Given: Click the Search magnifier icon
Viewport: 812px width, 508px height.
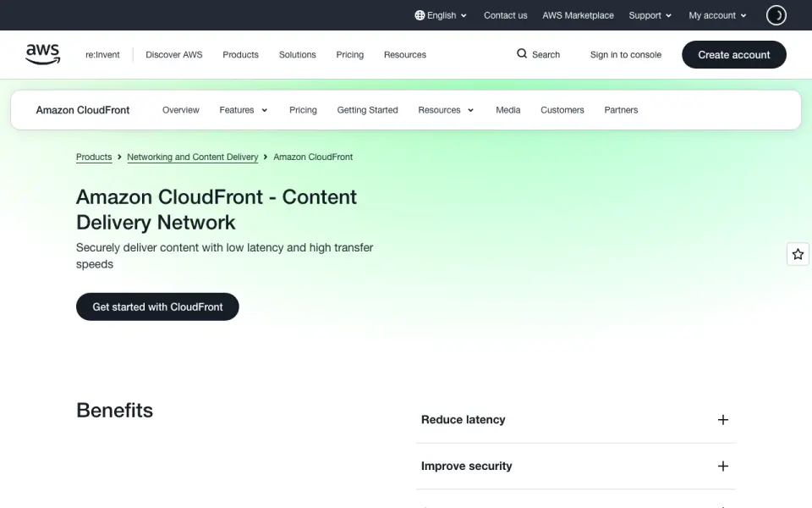Looking at the screenshot, I should coord(522,53).
